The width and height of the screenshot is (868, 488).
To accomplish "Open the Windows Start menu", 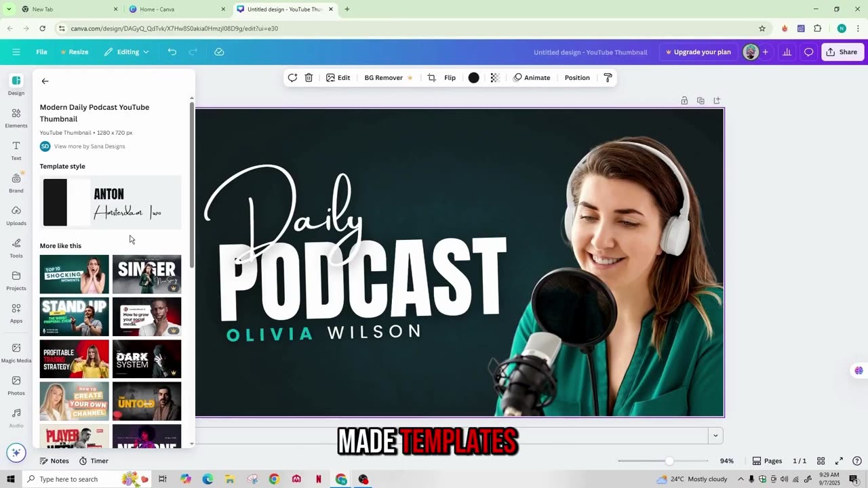I will (x=10, y=479).
